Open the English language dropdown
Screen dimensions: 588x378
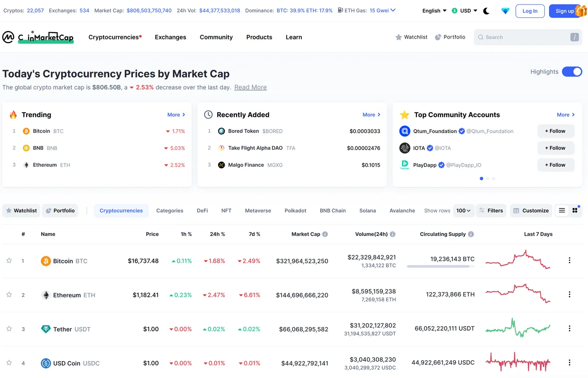434,11
